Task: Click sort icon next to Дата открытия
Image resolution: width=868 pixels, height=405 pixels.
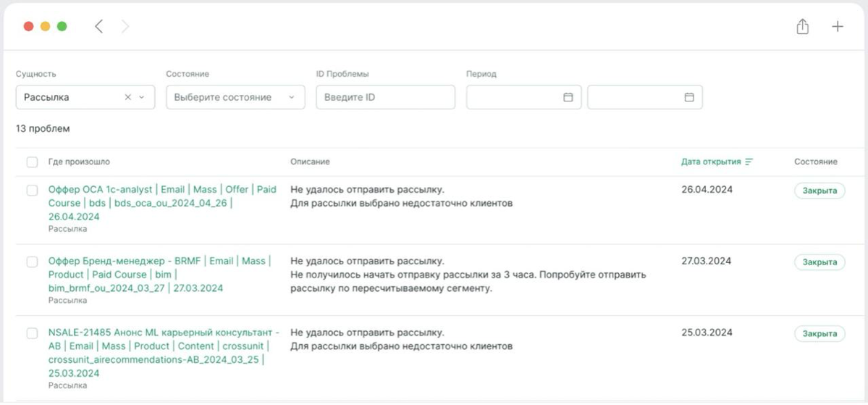Action: pyautogui.click(x=749, y=162)
